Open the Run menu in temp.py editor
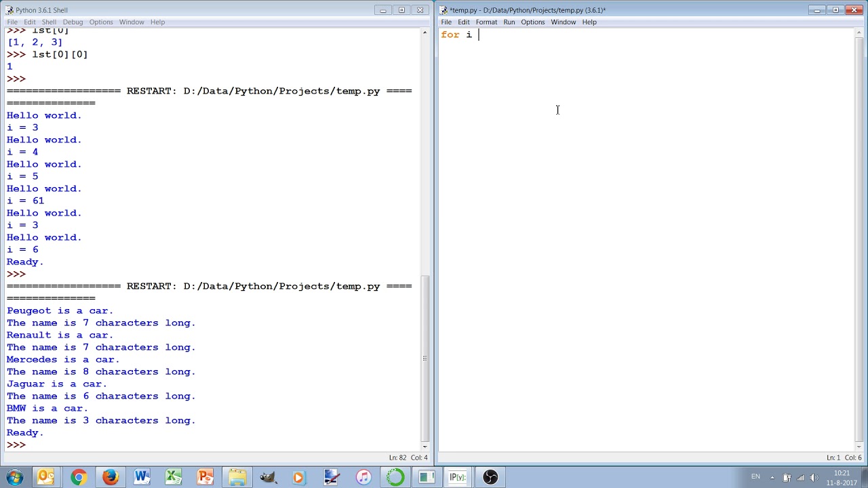Image resolution: width=868 pixels, height=488 pixels. pos(509,22)
